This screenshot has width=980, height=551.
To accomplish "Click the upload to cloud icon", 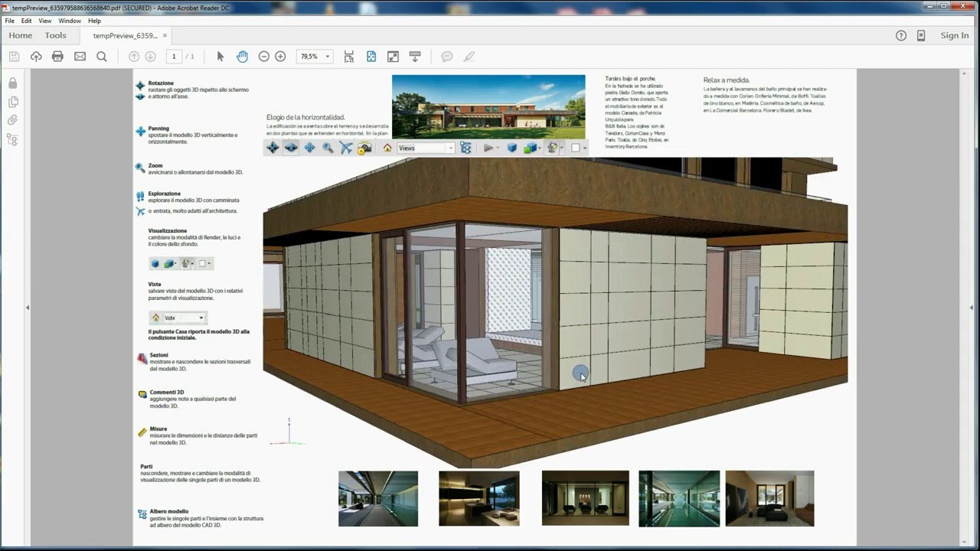I will (x=36, y=57).
